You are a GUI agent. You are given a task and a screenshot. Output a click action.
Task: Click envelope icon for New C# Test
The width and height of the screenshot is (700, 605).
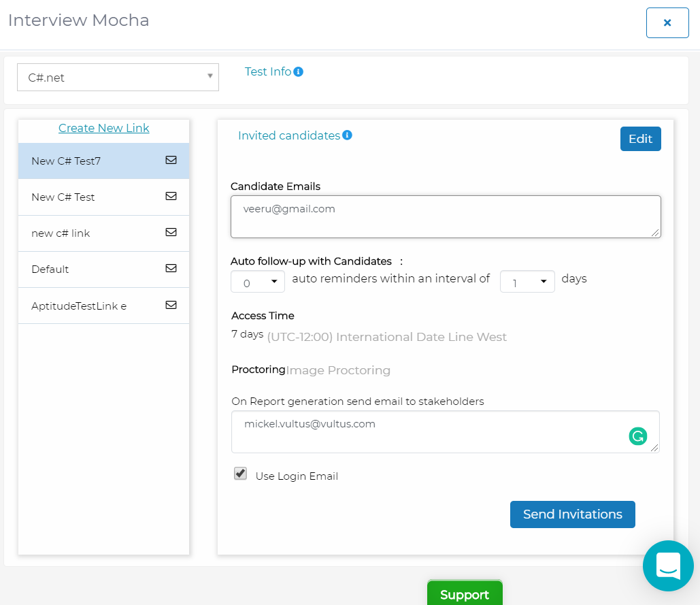171,197
